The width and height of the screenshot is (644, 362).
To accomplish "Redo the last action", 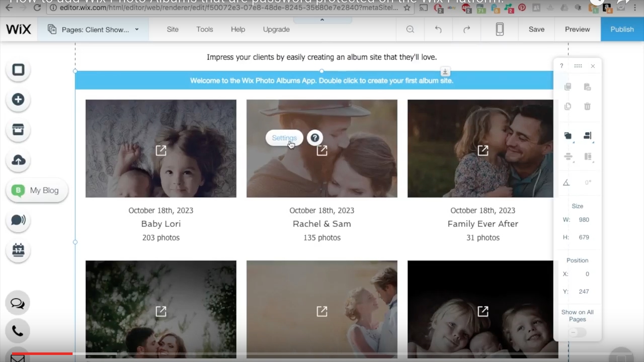I will 466,29.
